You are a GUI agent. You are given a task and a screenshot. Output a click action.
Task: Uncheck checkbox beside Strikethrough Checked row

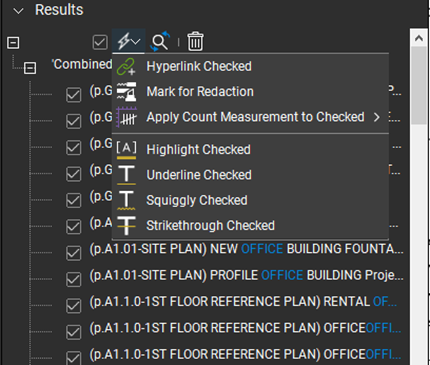(x=73, y=227)
